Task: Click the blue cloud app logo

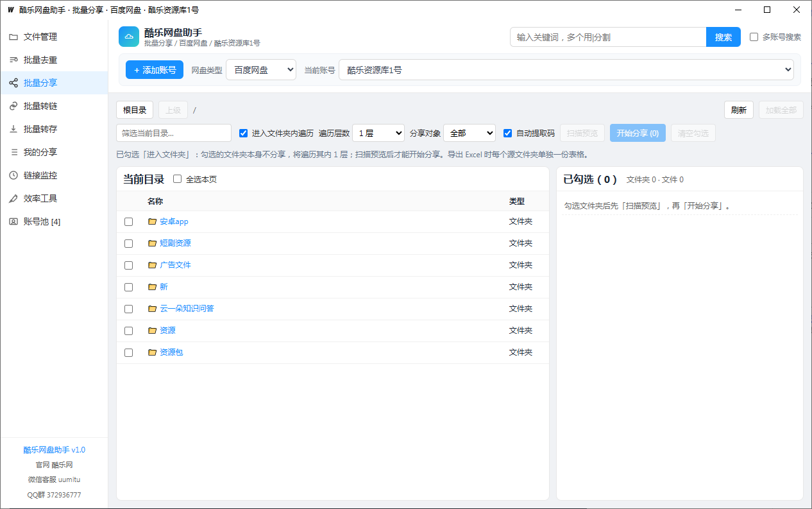Action: (x=129, y=37)
